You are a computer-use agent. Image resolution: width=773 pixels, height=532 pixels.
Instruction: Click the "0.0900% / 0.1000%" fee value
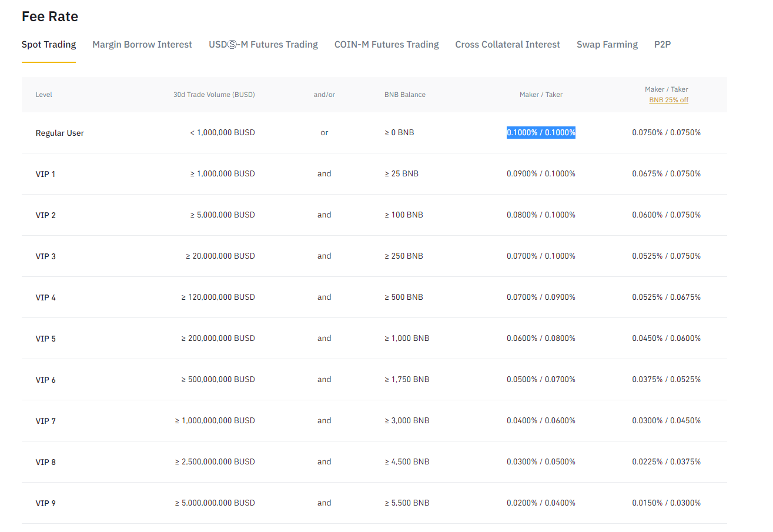tap(541, 174)
